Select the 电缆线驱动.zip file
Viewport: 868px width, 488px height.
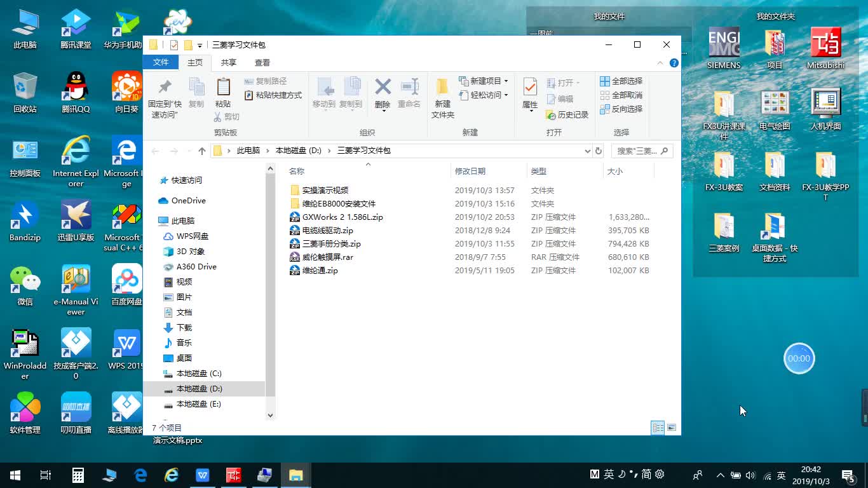tap(328, 231)
